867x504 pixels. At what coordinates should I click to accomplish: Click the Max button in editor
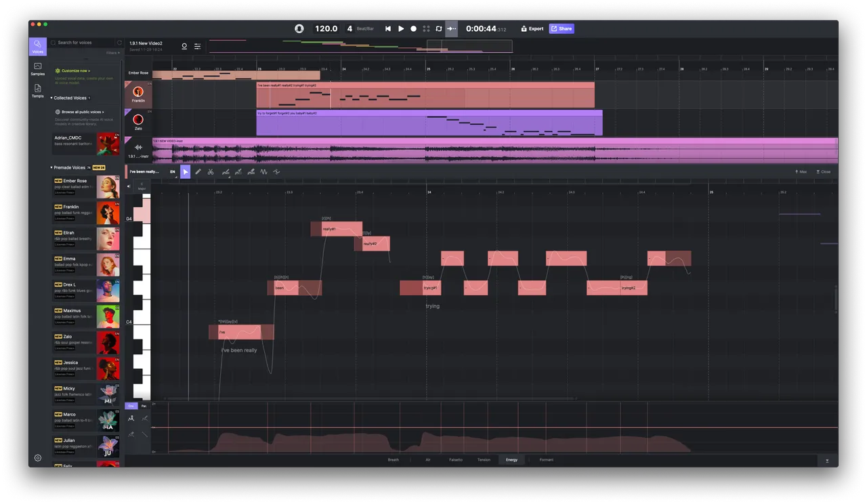click(801, 172)
